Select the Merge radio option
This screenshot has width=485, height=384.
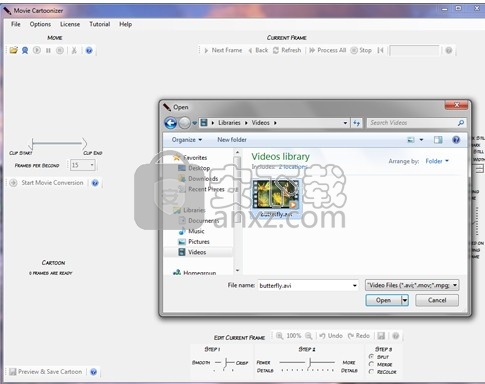point(371,364)
